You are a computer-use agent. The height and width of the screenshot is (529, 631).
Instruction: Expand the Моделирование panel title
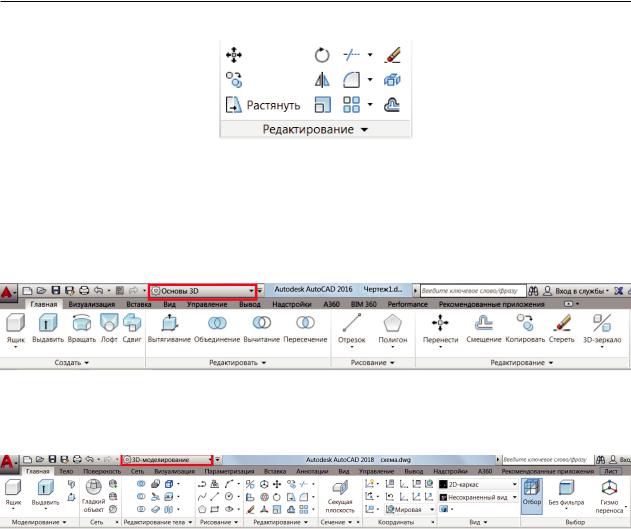pos(39,522)
